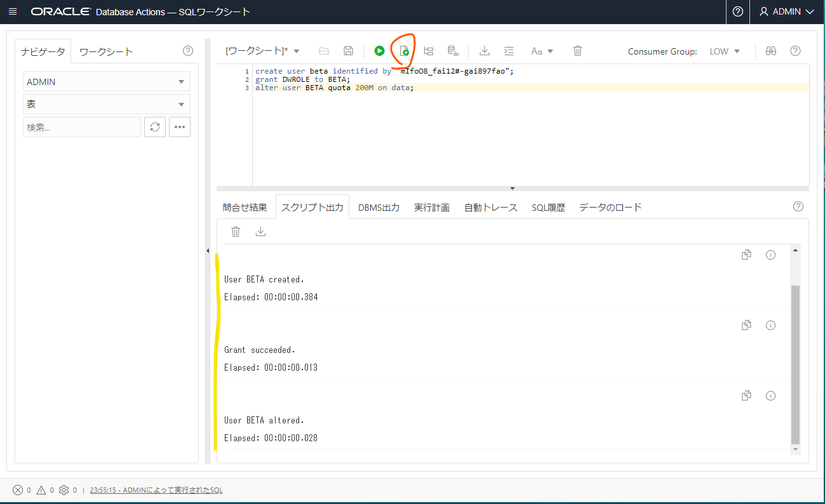This screenshot has height=504, width=825.
Task: Clear the editor with the trash icon
Action: click(x=577, y=51)
